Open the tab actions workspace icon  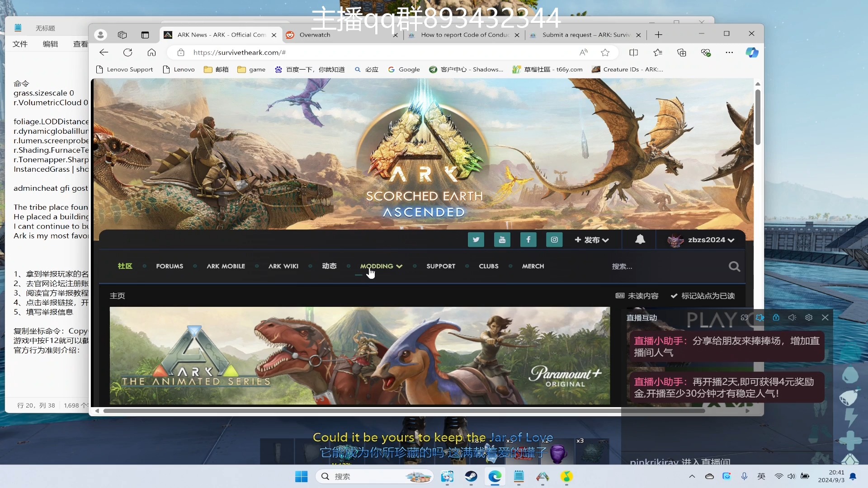(122, 35)
